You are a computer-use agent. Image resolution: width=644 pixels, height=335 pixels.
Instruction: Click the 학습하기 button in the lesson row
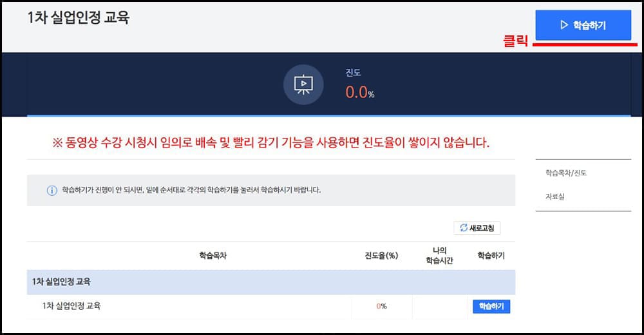pyautogui.click(x=491, y=306)
